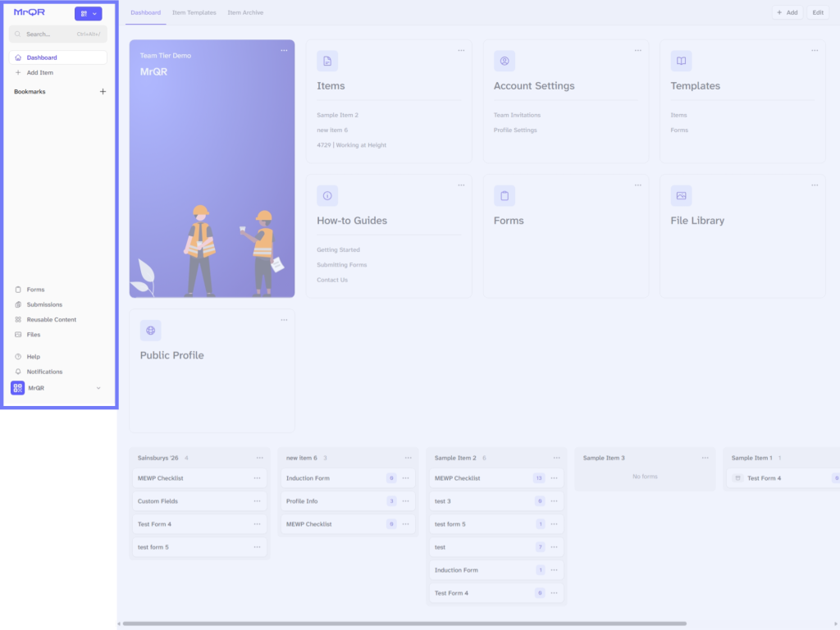Open options menu on File Library card

815,185
